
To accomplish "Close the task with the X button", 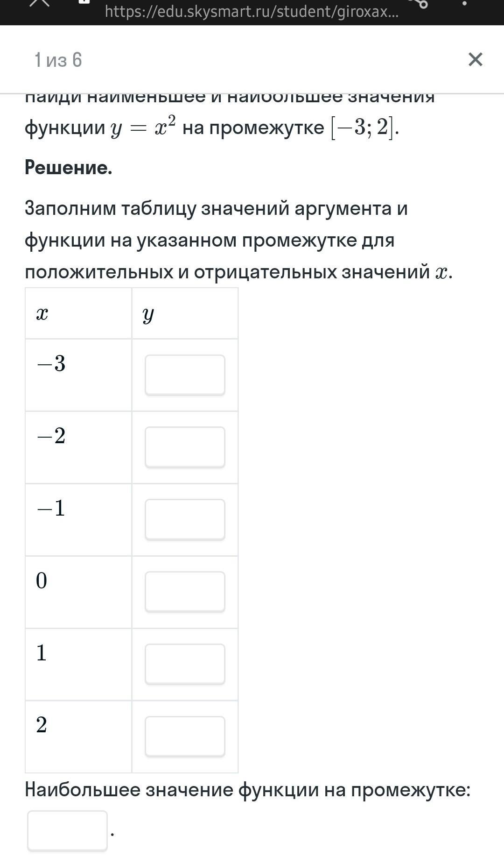I will pyautogui.click(x=475, y=59).
